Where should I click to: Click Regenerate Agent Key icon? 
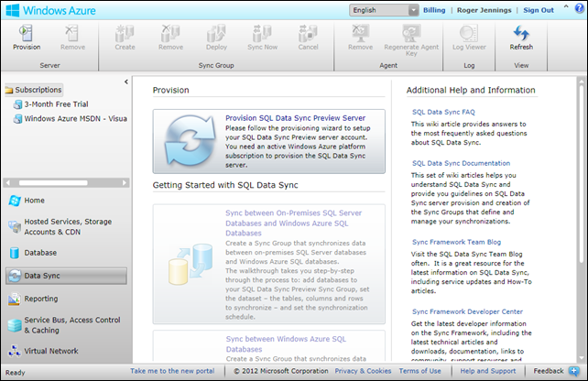click(411, 33)
